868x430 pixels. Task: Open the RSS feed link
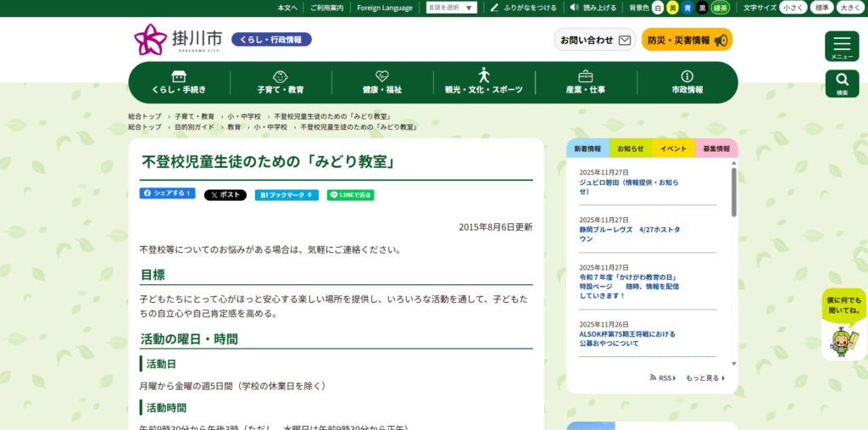[x=663, y=378]
